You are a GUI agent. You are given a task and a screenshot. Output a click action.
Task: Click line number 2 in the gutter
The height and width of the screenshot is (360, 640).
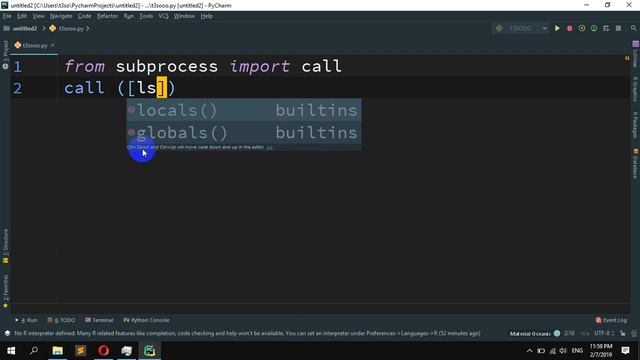pos(18,88)
